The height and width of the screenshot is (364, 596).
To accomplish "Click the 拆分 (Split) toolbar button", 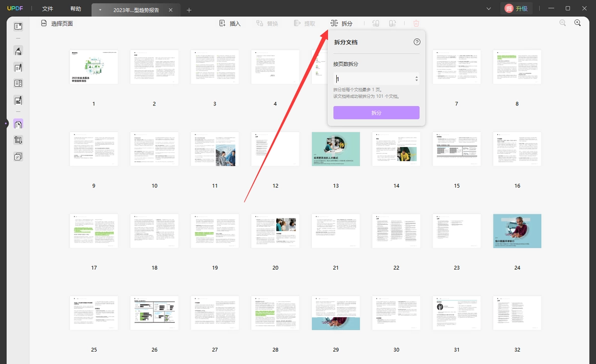I will click(x=341, y=23).
